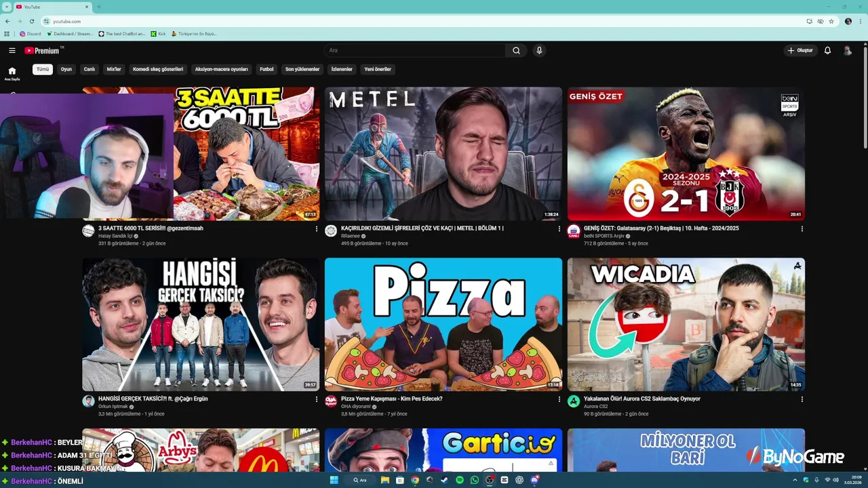Open more options for METEL BÖLÜM 1 video
868x488 pixels.
(x=559, y=229)
